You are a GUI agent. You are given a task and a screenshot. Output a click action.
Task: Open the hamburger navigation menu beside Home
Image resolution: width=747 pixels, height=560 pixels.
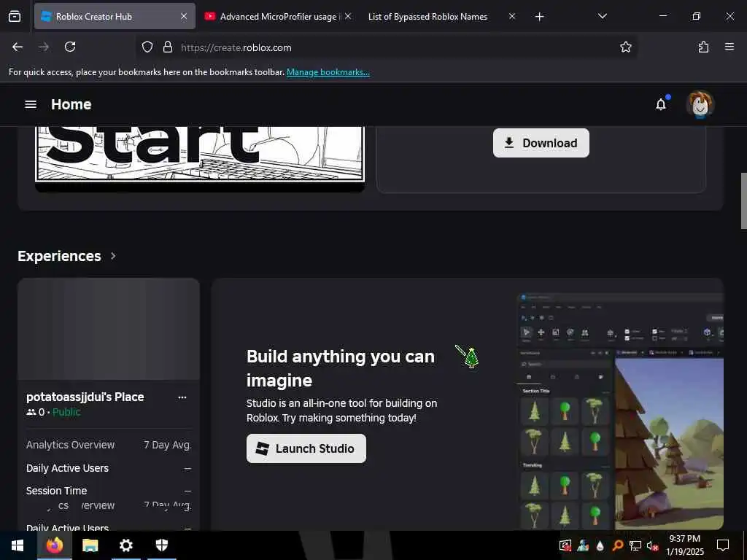[31, 104]
